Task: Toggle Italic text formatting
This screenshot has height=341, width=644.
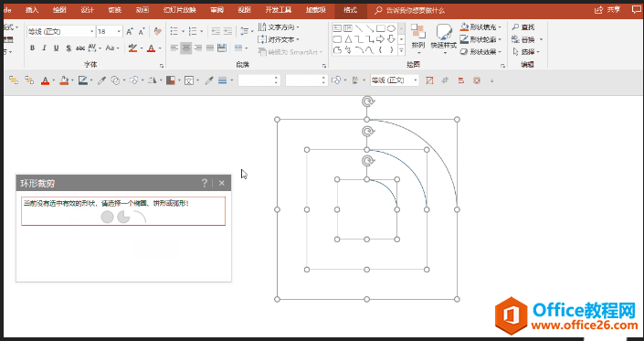Action: (x=45, y=48)
